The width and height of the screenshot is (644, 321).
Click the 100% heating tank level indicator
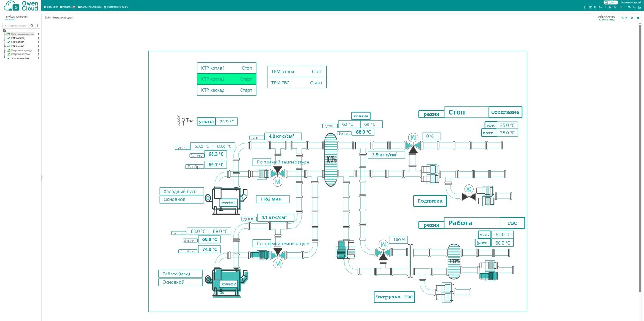pos(330,159)
